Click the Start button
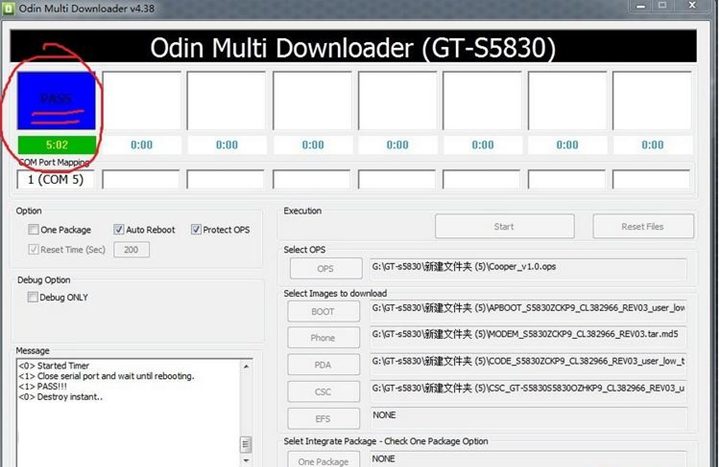The image size is (719, 467). pyautogui.click(x=504, y=227)
